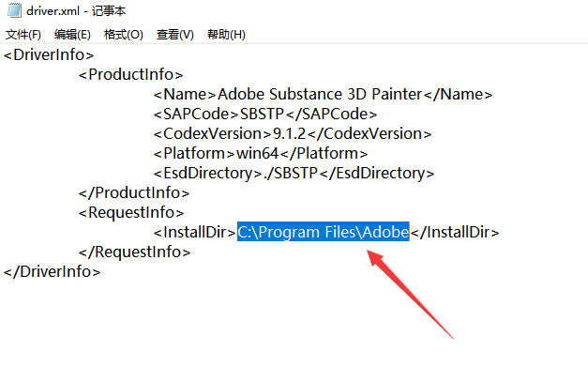This screenshot has height=367, width=588.
Task: Click on the opening DriverInfo tag
Action: tap(49, 54)
